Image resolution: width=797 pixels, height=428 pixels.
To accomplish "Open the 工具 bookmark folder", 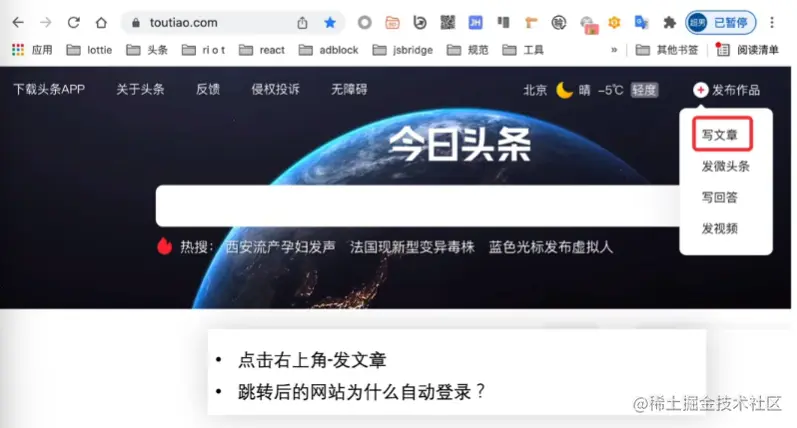I will [x=523, y=50].
